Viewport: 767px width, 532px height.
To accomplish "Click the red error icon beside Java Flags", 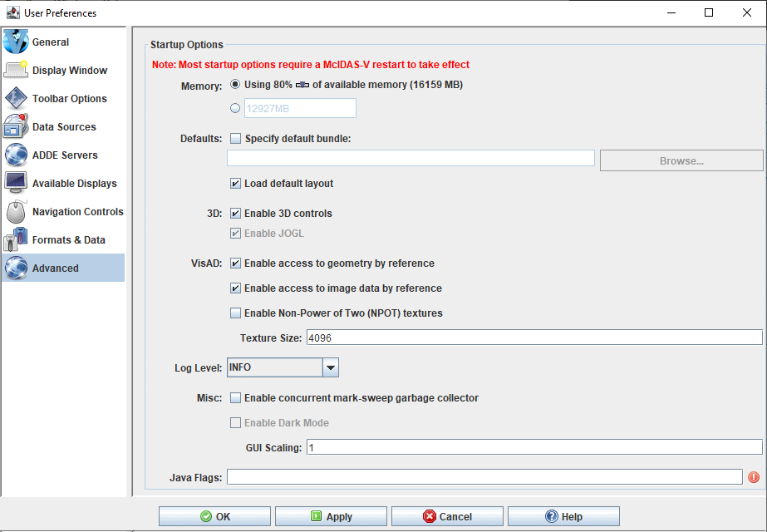I will (755, 476).
